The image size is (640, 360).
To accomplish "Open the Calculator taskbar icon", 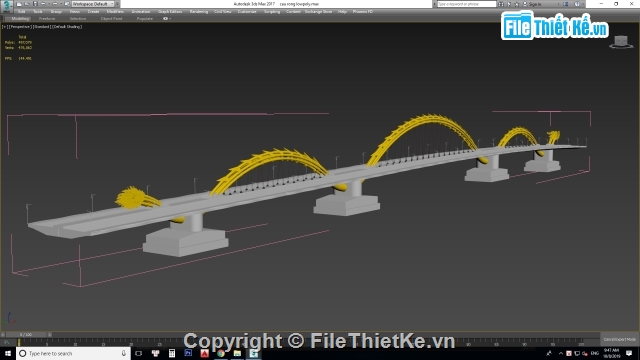I will tap(172, 353).
